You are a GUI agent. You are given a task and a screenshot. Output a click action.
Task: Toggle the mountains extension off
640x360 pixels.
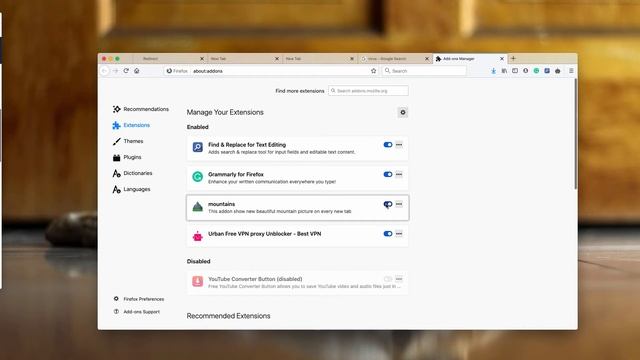(x=388, y=204)
